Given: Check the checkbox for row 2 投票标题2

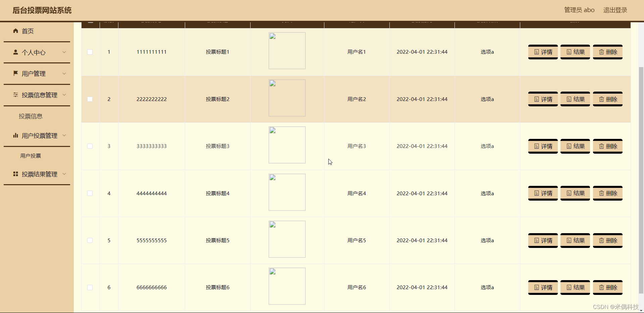Looking at the screenshot, I should coord(90,99).
